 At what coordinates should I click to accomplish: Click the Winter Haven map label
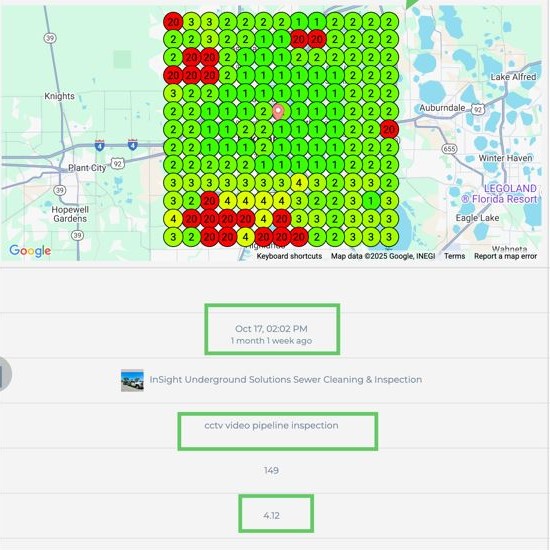(x=505, y=158)
